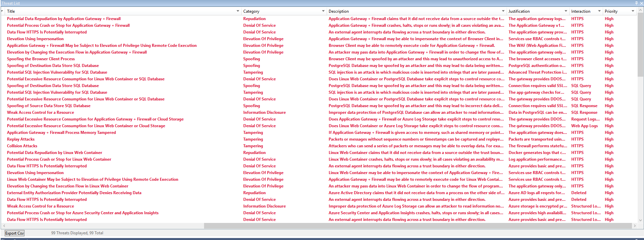Close the Threat List panel

coord(641,3)
